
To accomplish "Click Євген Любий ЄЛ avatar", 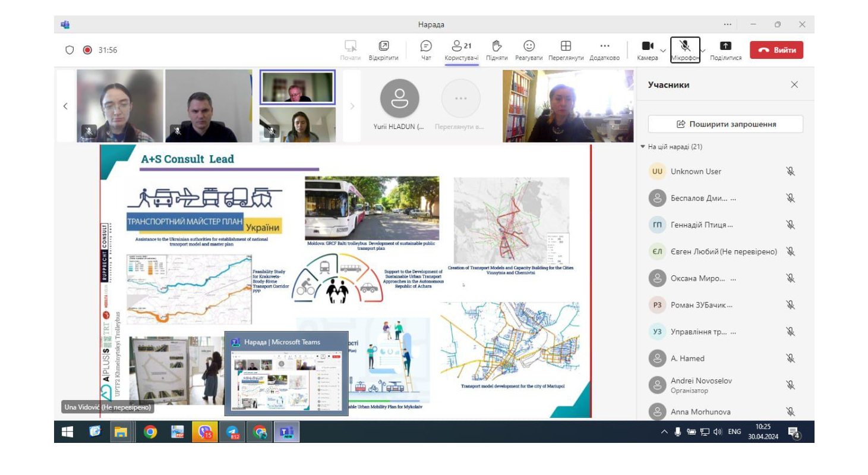I will 657,251.
